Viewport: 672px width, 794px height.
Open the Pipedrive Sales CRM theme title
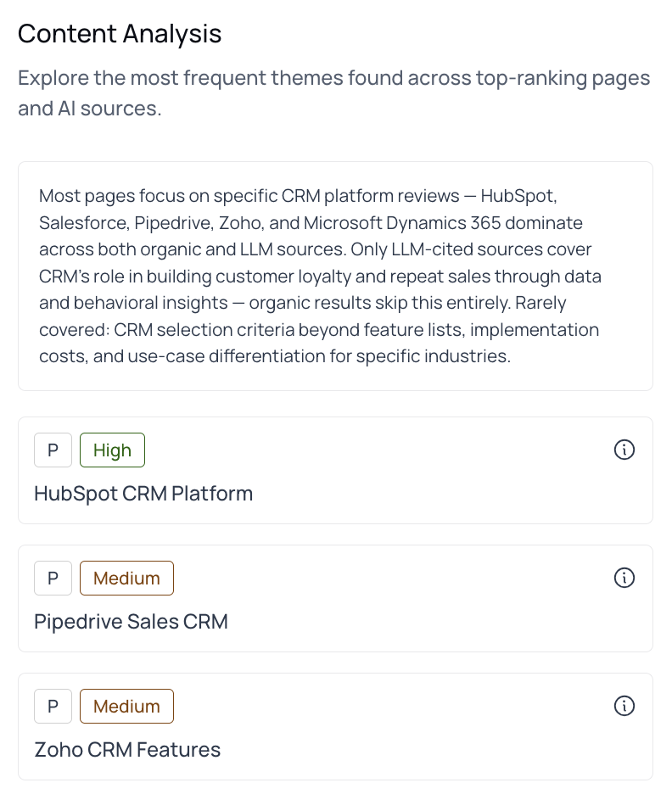coord(131,622)
